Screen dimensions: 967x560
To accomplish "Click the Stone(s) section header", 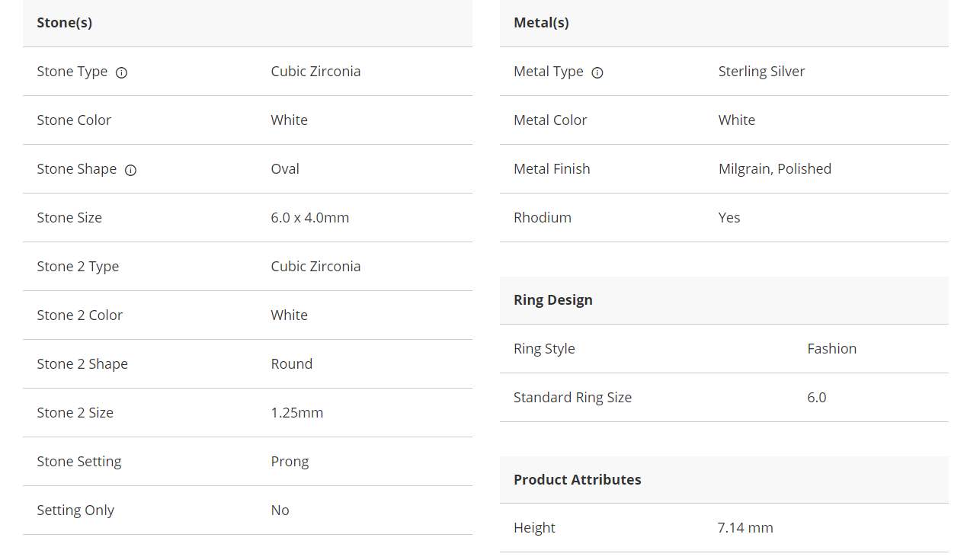I will [65, 23].
